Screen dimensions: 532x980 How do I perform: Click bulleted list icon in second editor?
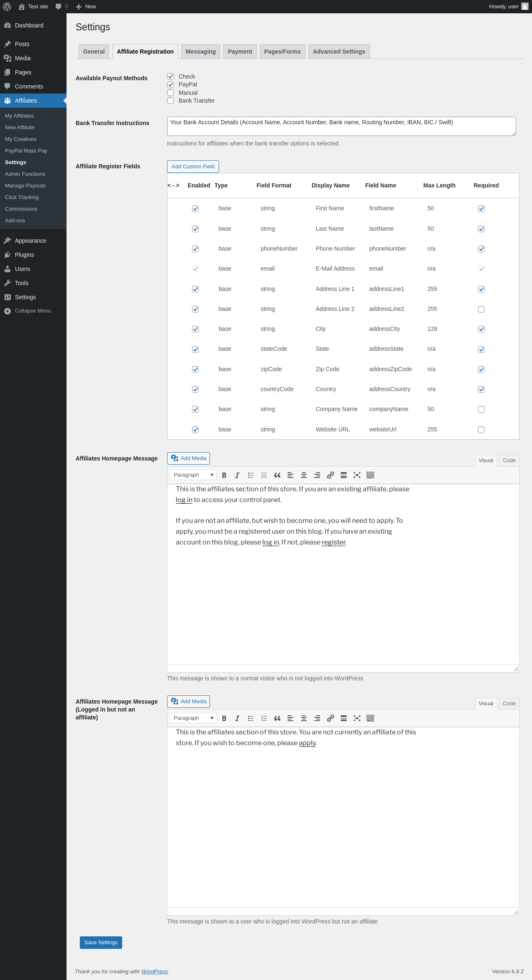click(251, 718)
